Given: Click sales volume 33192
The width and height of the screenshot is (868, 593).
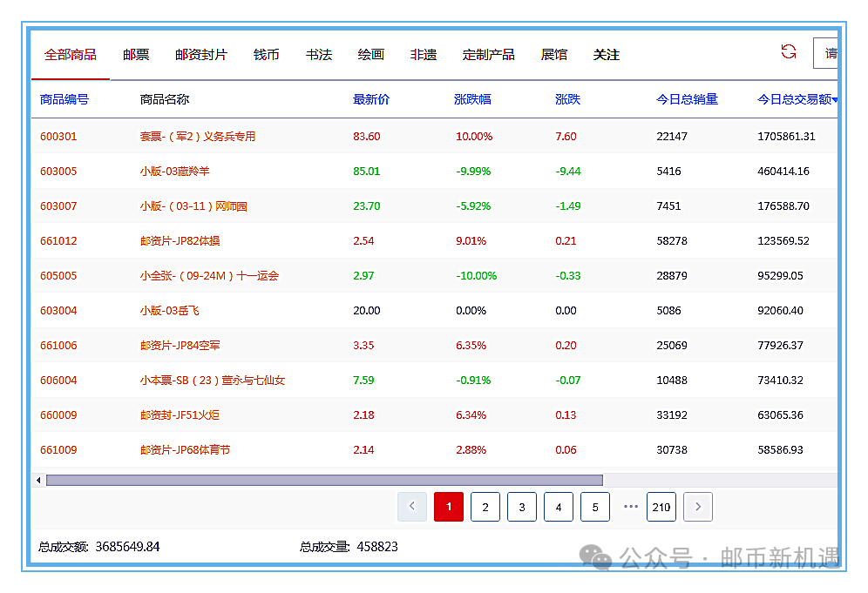Looking at the screenshot, I should 672,415.
